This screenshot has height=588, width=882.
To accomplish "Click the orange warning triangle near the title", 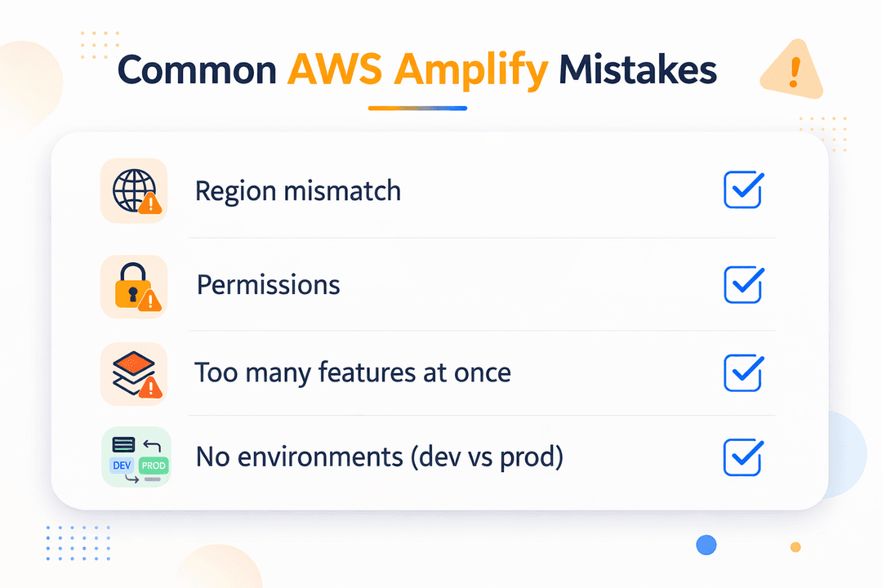I will [x=792, y=69].
